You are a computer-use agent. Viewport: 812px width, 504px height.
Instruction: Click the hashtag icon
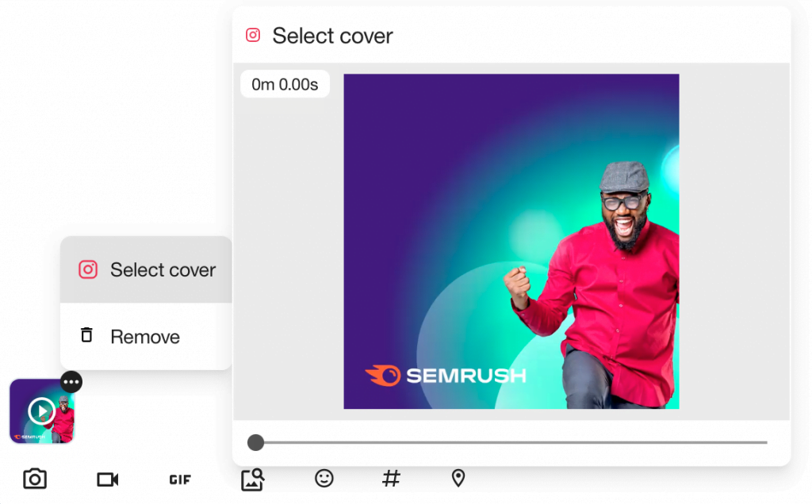pos(391,478)
